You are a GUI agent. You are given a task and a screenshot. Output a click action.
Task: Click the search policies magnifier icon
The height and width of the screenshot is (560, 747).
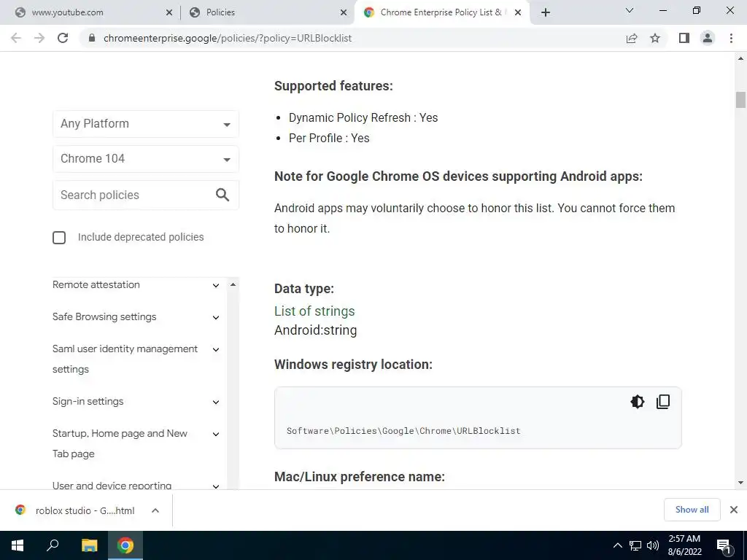[222, 195]
